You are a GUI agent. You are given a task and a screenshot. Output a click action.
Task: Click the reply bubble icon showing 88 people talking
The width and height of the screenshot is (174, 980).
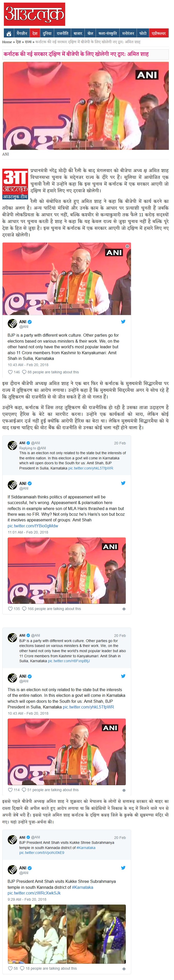[x=24, y=372]
